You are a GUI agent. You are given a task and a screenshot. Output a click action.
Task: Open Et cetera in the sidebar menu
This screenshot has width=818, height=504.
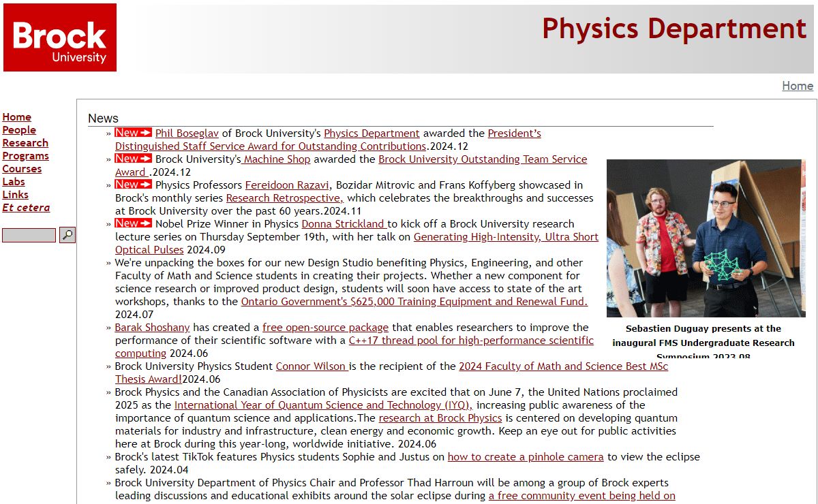(x=26, y=208)
